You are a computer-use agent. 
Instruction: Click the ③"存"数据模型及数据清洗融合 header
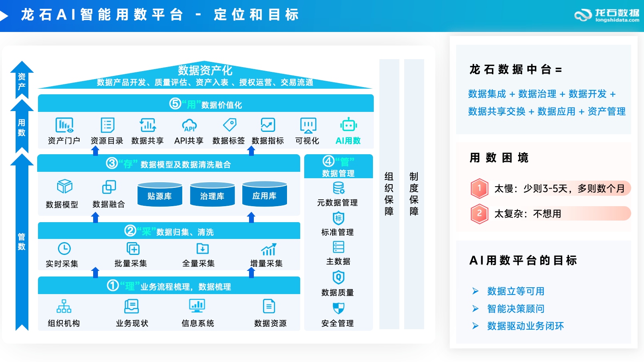click(169, 163)
